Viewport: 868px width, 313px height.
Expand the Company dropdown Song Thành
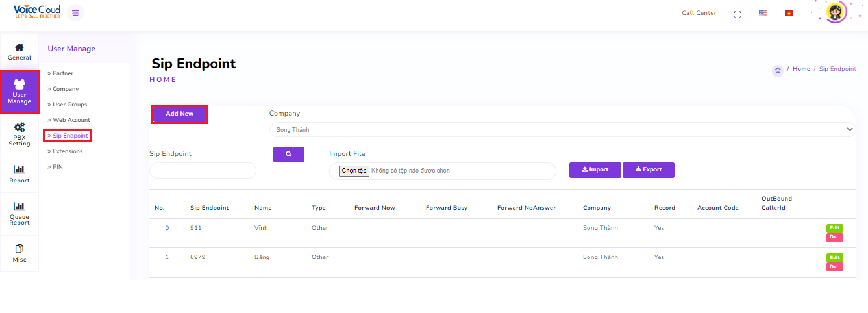point(562,130)
